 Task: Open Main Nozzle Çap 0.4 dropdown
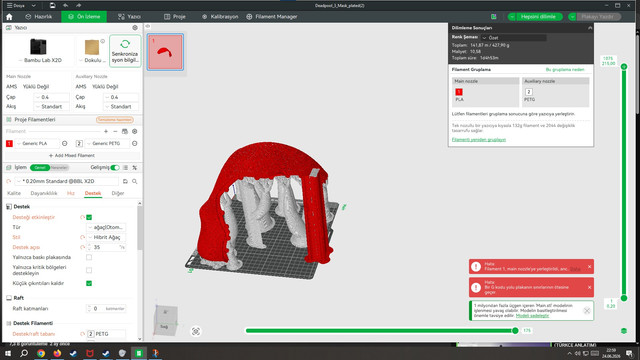point(51,97)
